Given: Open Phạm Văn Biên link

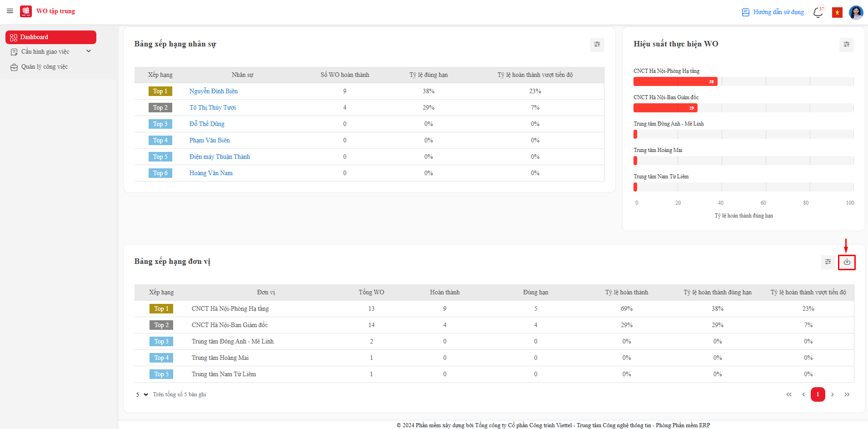Looking at the screenshot, I should (210, 141).
